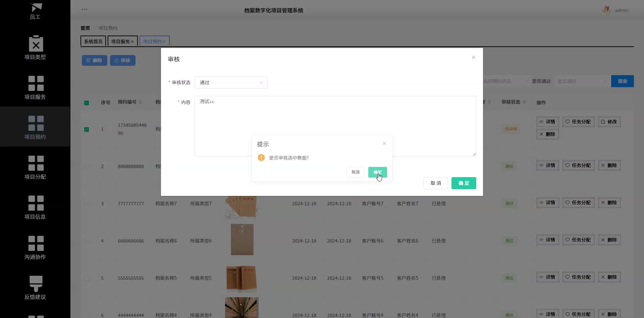This screenshot has width=644, height=318.
Task: Open the 审核状态 dropdown showing 通过
Action: point(231,82)
